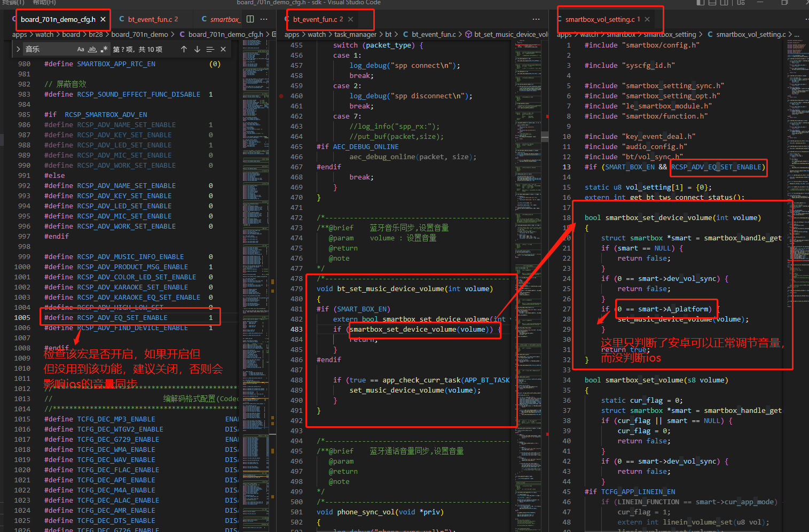Close the find widget

(x=223, y=49)
